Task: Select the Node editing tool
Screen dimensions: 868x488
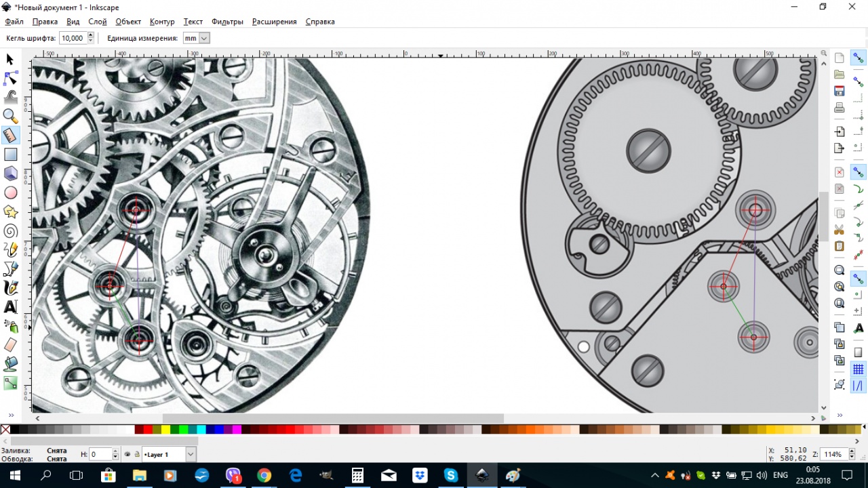Action: (10, 78)
